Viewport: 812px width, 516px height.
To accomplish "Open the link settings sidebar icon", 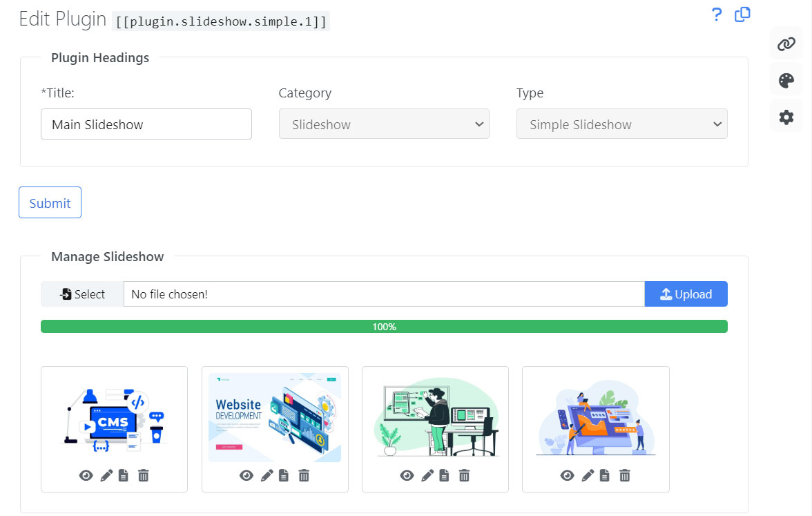I will point(786,44).
